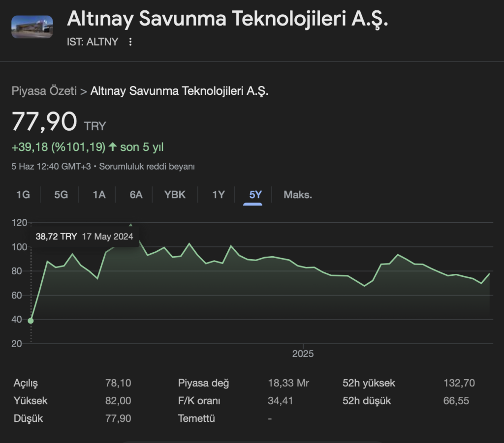This screenshot has height=443, width=504.
Task: Open the three-dot more options menu
Action: (130, 42)
